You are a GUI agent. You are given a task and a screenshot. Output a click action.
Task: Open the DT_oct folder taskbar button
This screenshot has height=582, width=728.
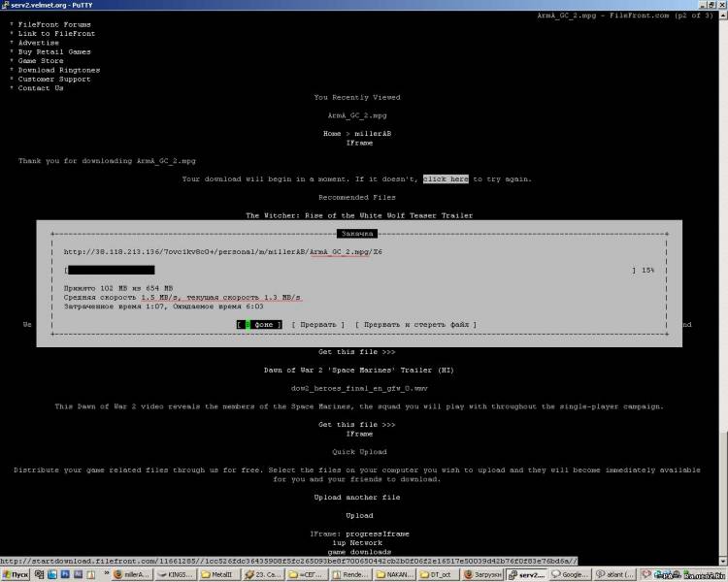pyautogui.click(x=437, y=574)
